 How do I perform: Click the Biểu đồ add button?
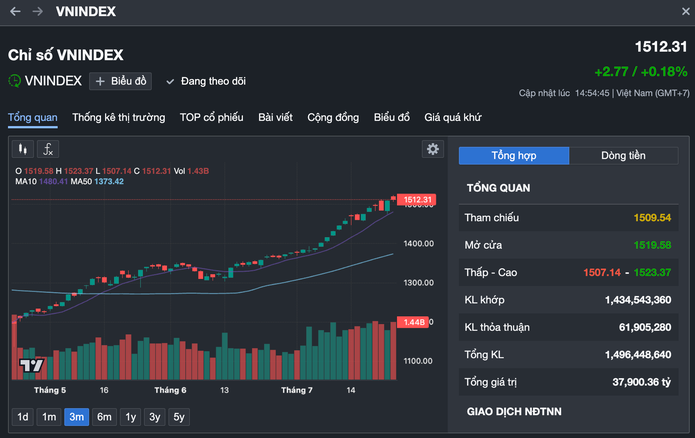(121, 81)
